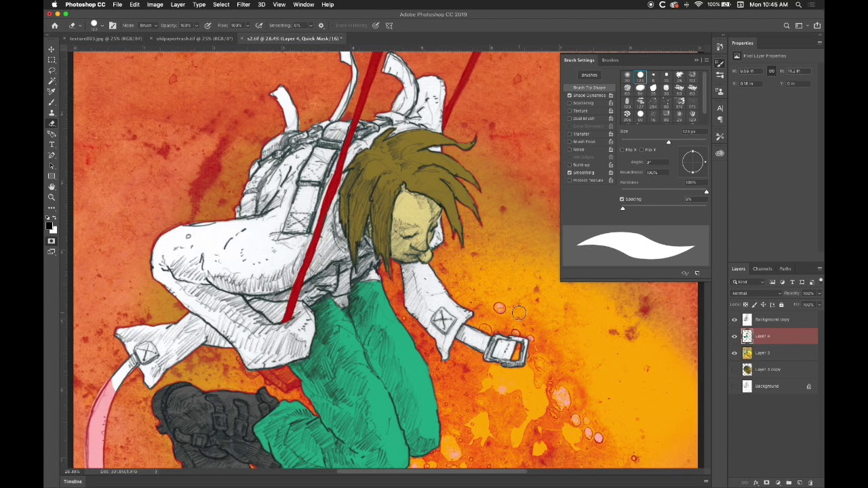Select Brush Tip Shape option
Image resolution: width=868 pixels, height=488 pixels.
coord(589,87)
